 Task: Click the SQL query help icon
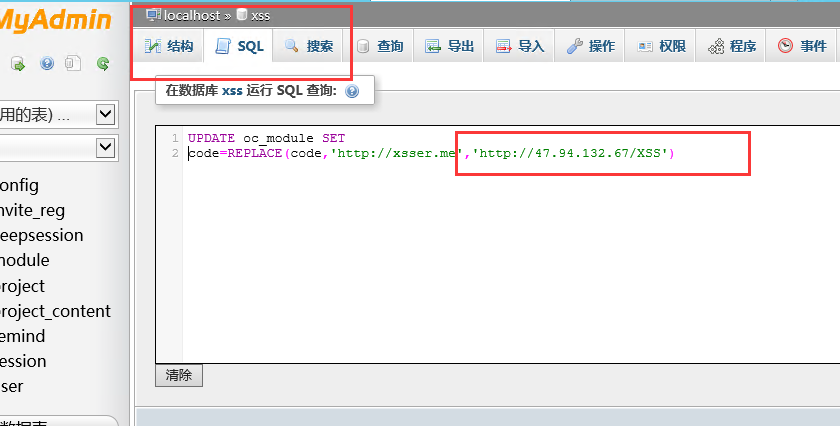pos(351,91)
